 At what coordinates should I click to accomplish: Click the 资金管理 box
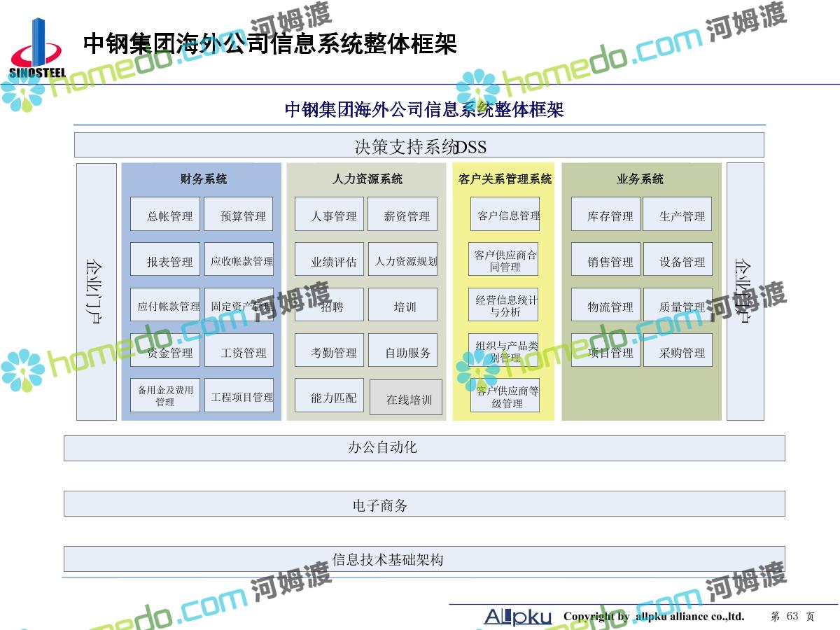[x=165, y=350]
